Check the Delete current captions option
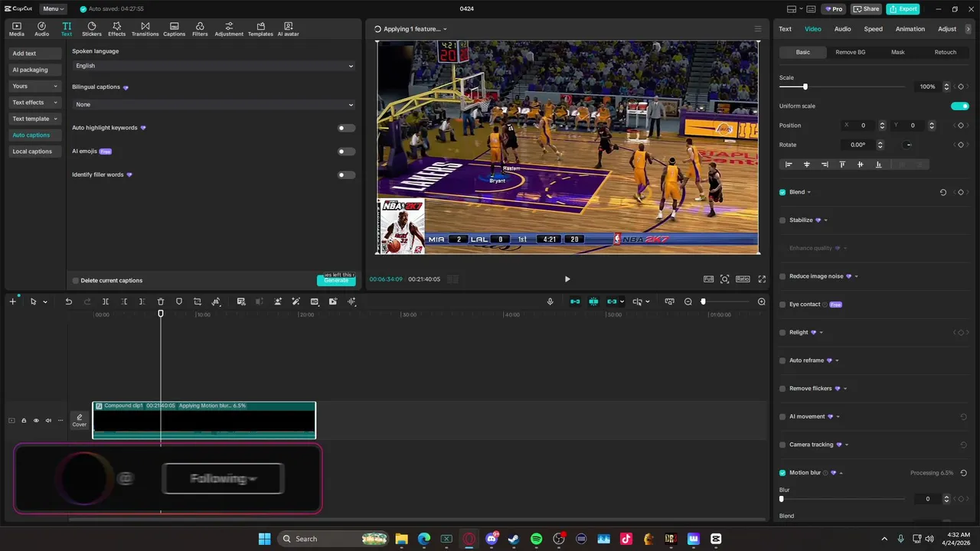Image resolution: width=980 pixels, height=551 pixels. click(76, 281)
